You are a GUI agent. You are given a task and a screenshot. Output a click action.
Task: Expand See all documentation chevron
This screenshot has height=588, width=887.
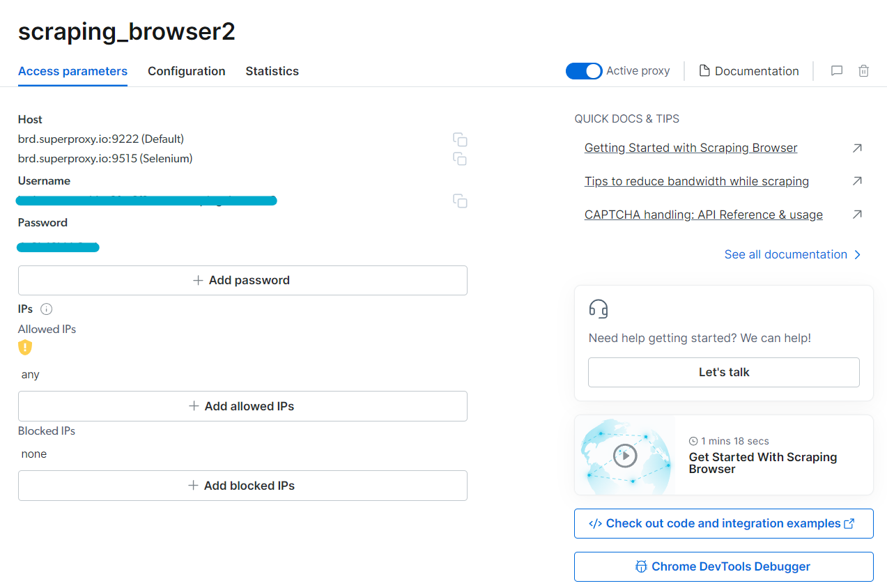[x=858, y=254]
